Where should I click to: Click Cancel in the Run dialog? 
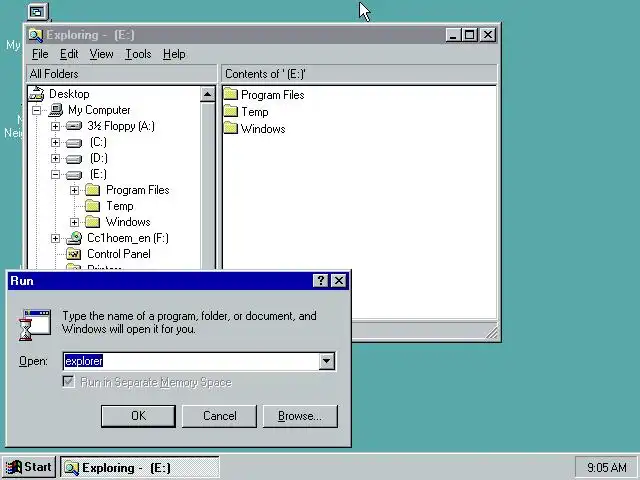click(219, 416)
